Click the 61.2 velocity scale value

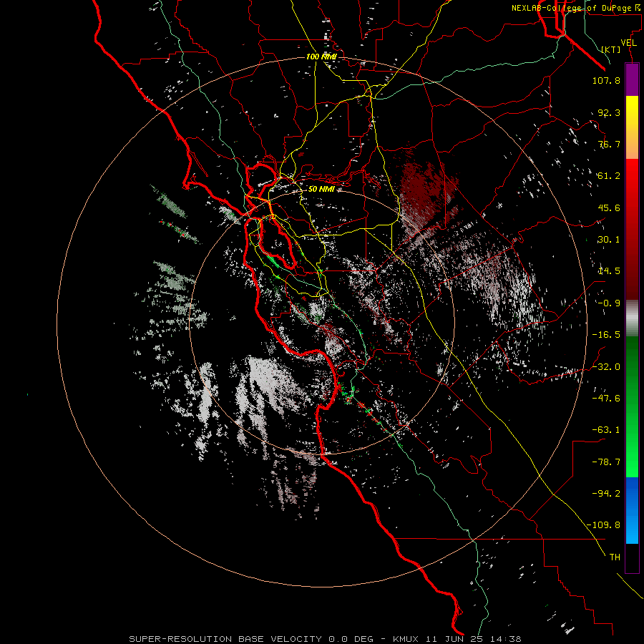[609, 176]
